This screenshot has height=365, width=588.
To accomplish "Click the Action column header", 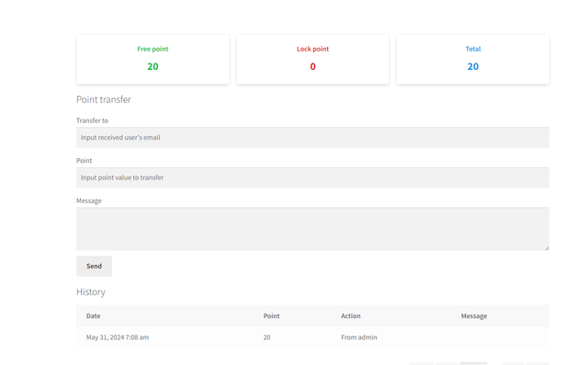I will (351, 316).
